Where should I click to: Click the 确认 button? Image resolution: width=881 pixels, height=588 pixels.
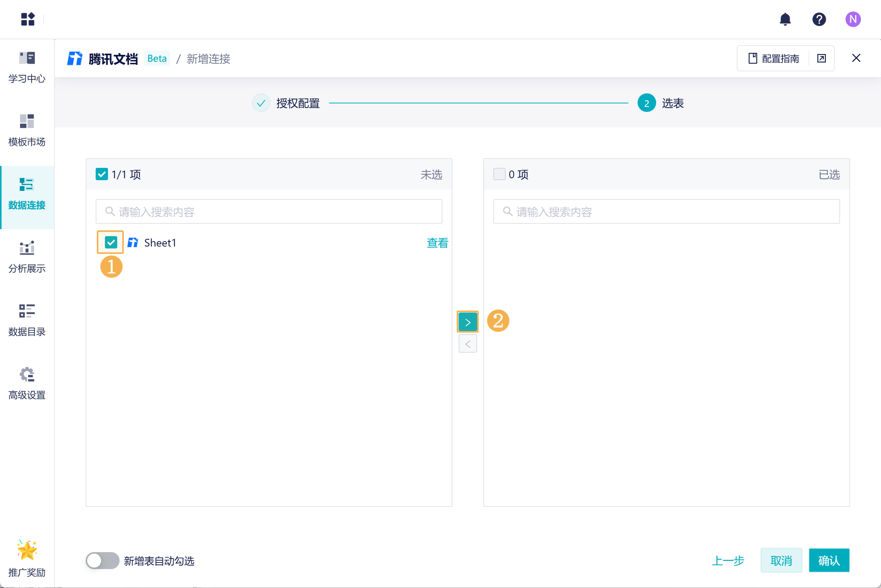pyautogui.click(x=829, y=560)
